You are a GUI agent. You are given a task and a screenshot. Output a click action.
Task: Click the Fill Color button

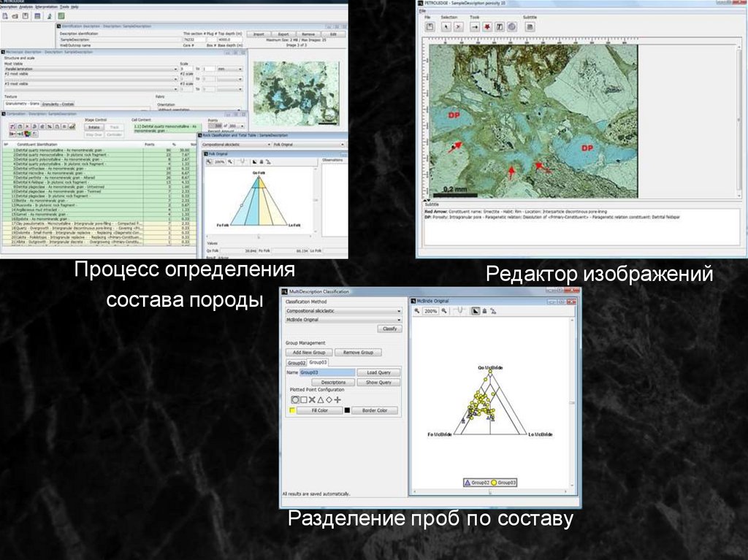pyautogui.click(x=320, y=411)
